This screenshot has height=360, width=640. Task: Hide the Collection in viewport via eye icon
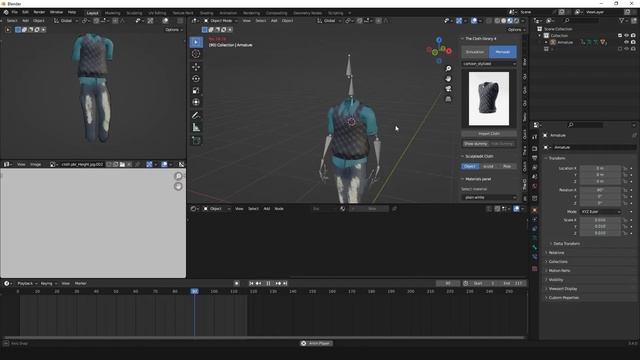[627, 36]
